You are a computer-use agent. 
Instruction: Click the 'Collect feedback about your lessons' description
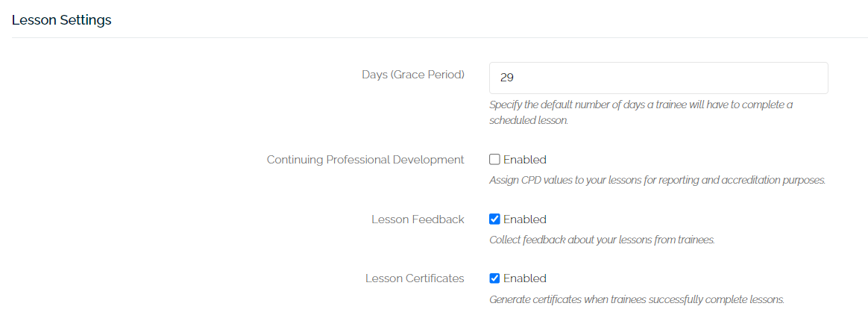coord(602,240)
